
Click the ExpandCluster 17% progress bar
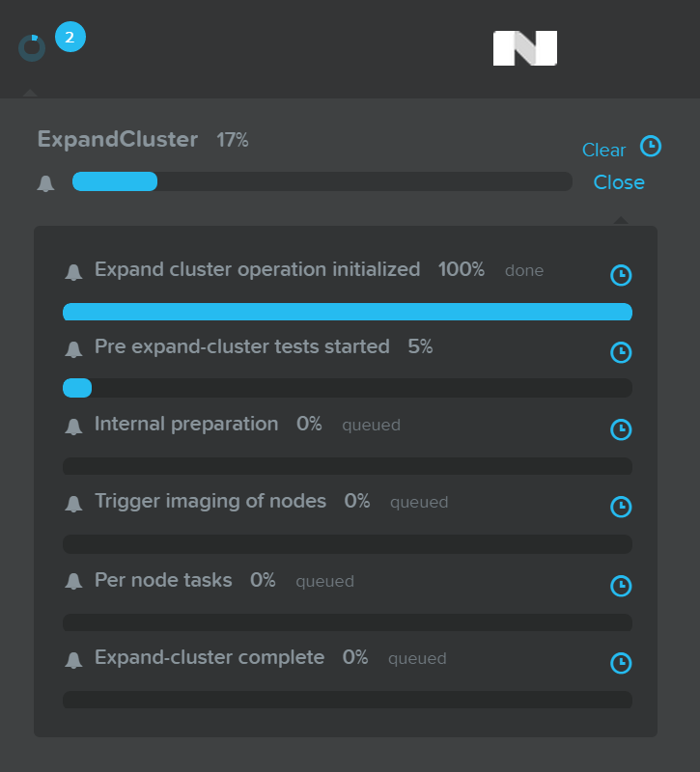322,181
